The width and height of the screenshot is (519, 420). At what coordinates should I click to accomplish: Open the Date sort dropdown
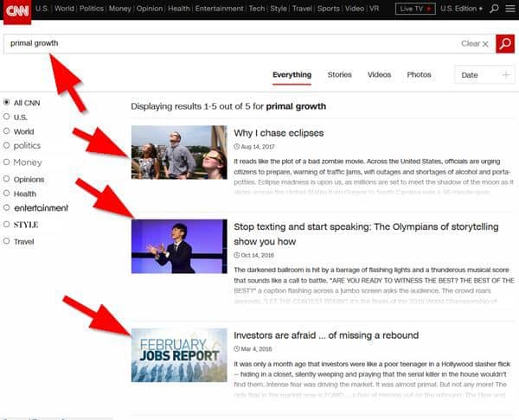click(484, 75)
